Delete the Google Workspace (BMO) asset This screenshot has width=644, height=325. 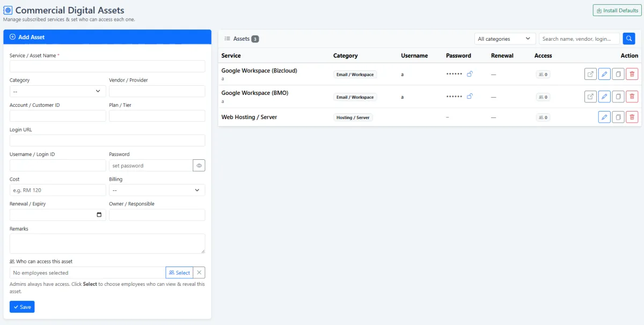(x=632, y=97)
